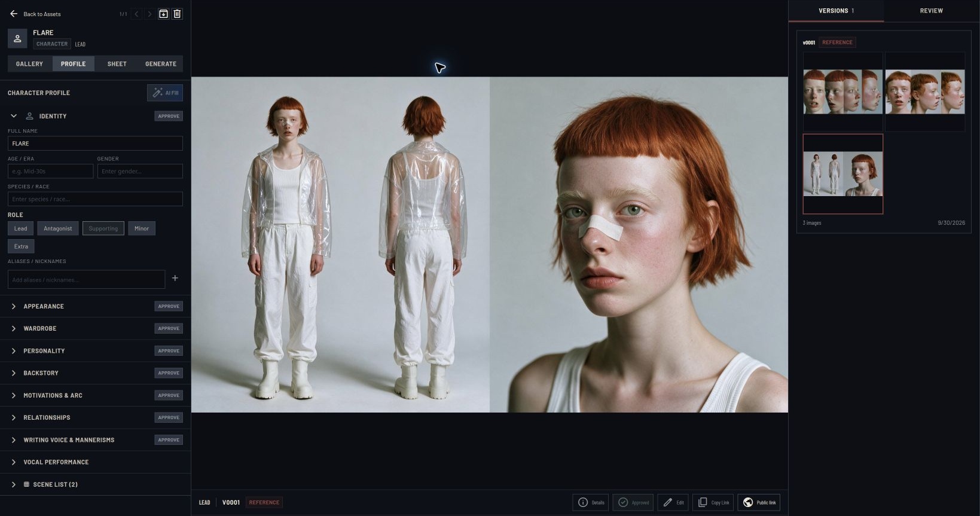This screenshot has width=980, height=516.
Task: Approve Writing Voice & Mannerisms section
Action: [x=169, y=440]
